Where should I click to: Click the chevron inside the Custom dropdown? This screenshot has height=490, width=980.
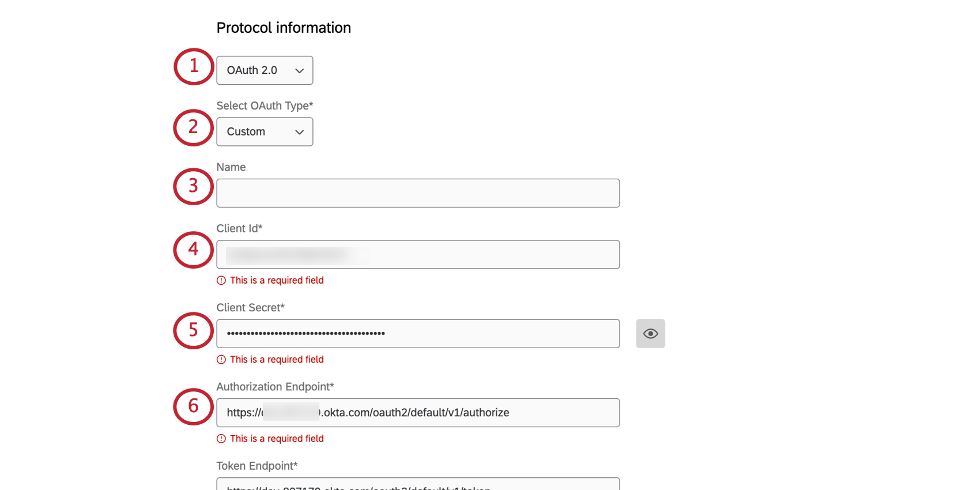(299, 131)
